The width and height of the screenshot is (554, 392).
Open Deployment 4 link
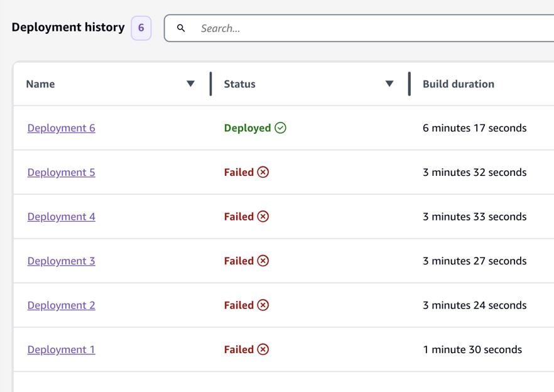61,216
